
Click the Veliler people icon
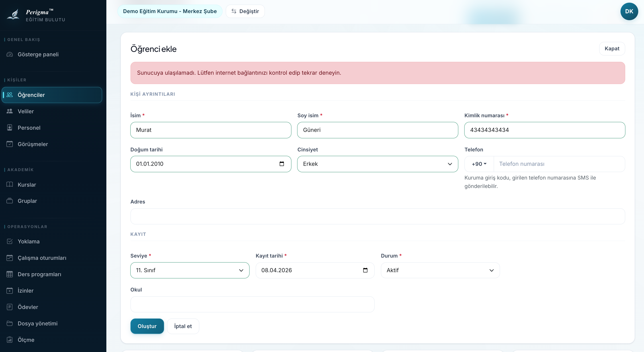[10, 111]
